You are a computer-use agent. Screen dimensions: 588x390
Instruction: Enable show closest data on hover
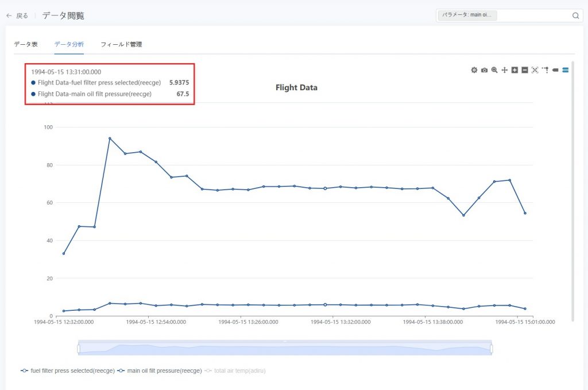coord(555,70)
